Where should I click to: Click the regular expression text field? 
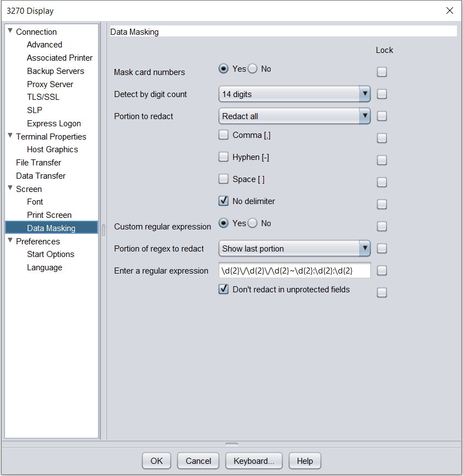[x=294, y=271]
